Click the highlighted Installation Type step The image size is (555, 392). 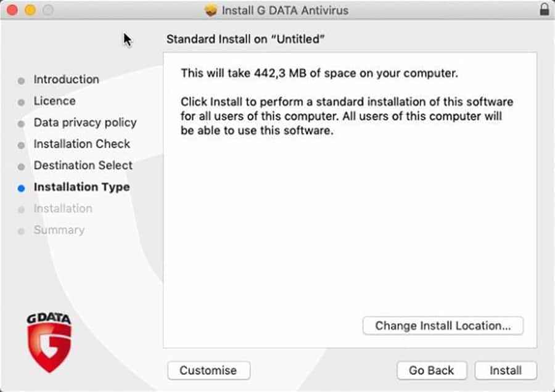click(81, 187)
